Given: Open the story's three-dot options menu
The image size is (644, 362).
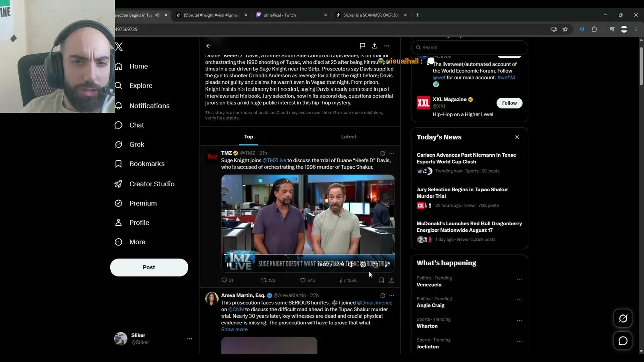Looking at the screenshot, I should point(387,46).
